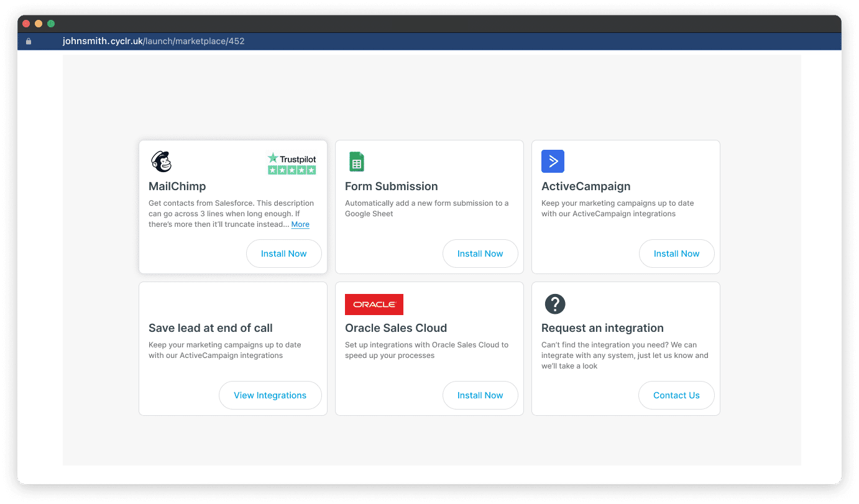Click the red Oracle logo
The image size is (859, 504).
click(x=374, y=305)
